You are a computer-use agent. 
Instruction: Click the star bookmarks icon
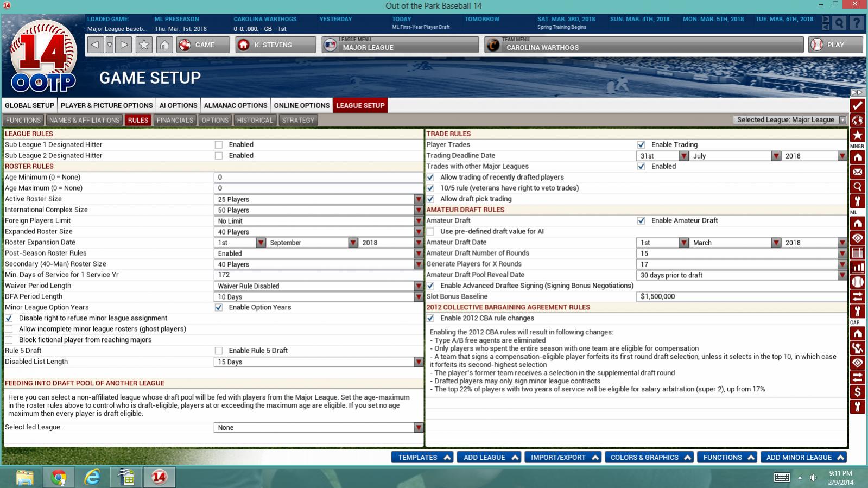[144, 45]
